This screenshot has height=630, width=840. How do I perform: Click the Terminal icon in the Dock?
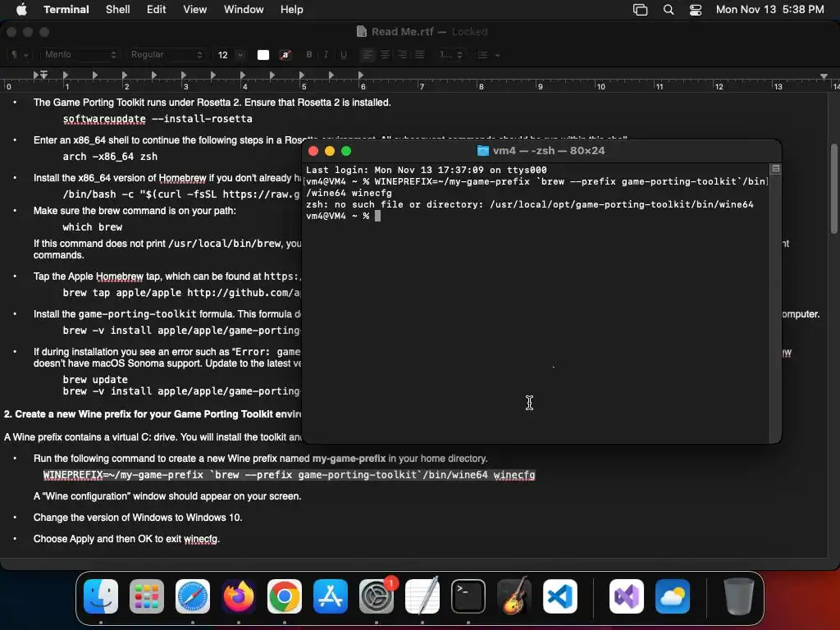[x=468, y=596]
